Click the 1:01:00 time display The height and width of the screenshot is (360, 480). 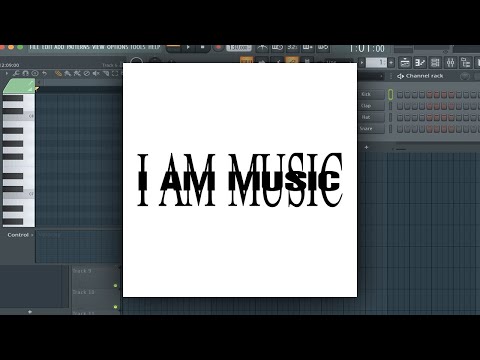(x=367, y=49)
